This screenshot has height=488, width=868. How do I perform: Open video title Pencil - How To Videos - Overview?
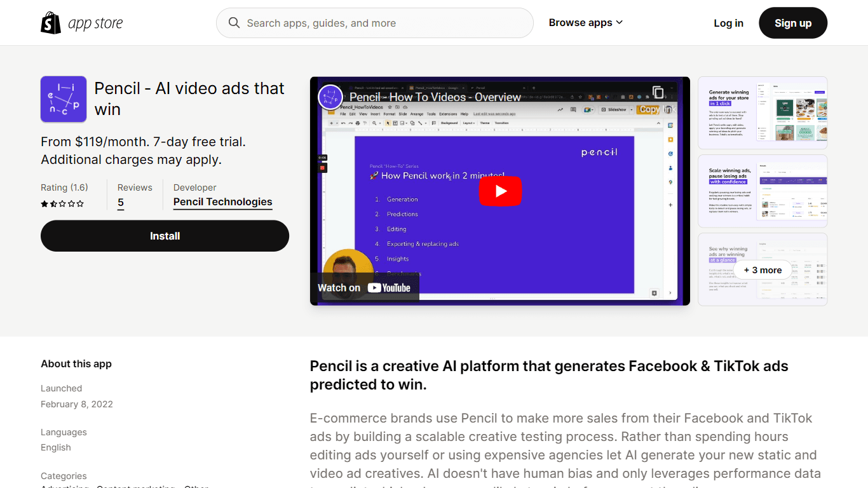(435, 97)
